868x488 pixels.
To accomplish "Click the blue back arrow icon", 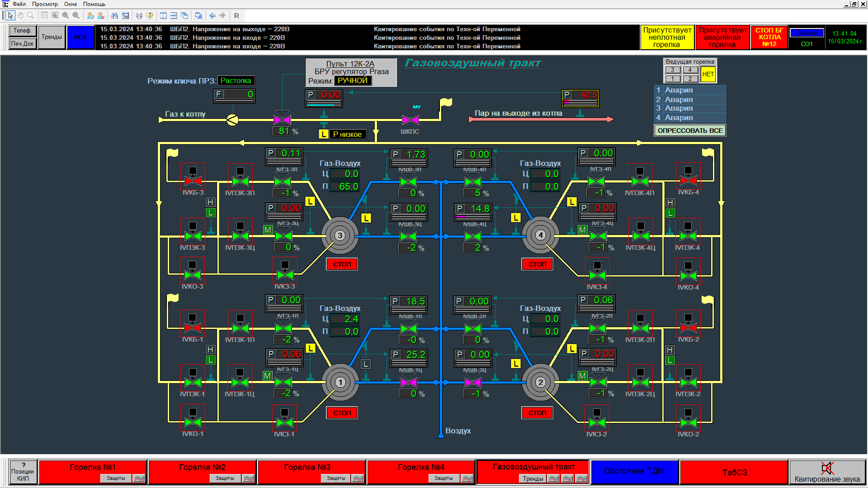I will pyautogui.click(x=212, y=15).
